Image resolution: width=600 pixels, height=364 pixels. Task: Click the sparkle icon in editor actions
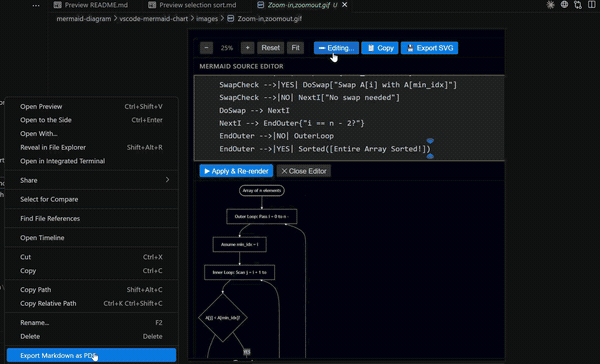pyautogui.click(x=550, y=5)
